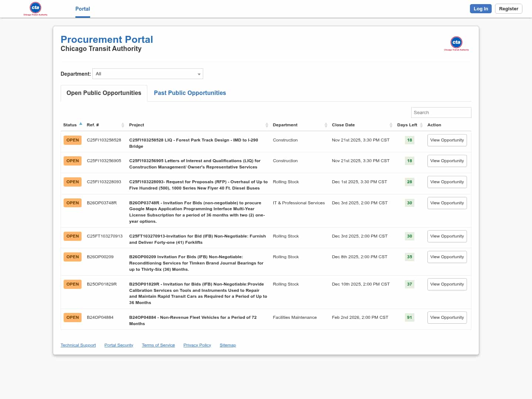Click the CTA logo beside the portal heading

click(x=456, y=43)
